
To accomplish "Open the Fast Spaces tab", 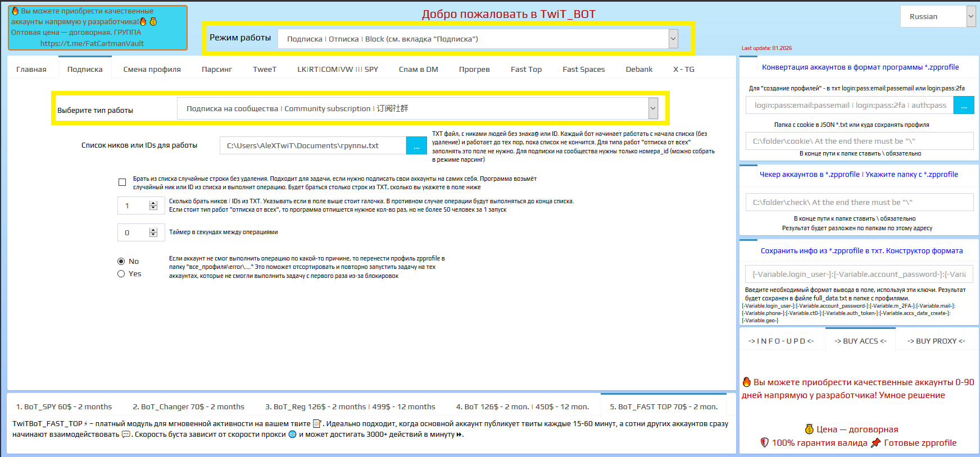I will point(584,70).
